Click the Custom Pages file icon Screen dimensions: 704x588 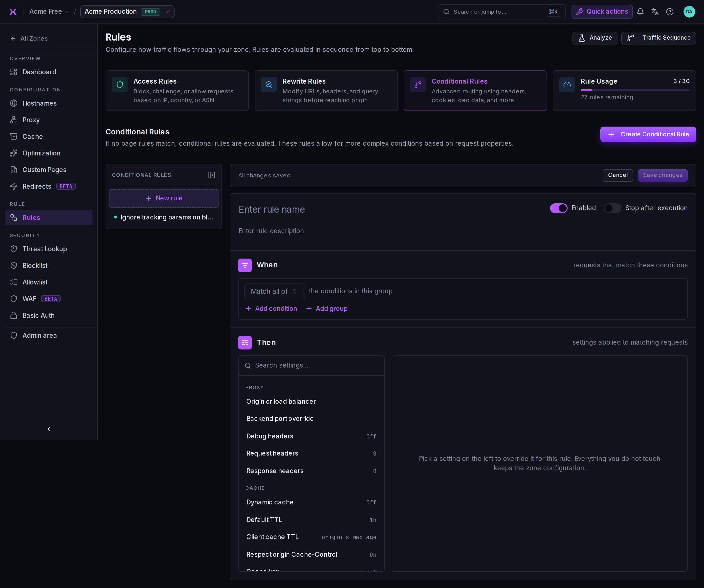tap(14, 170)
